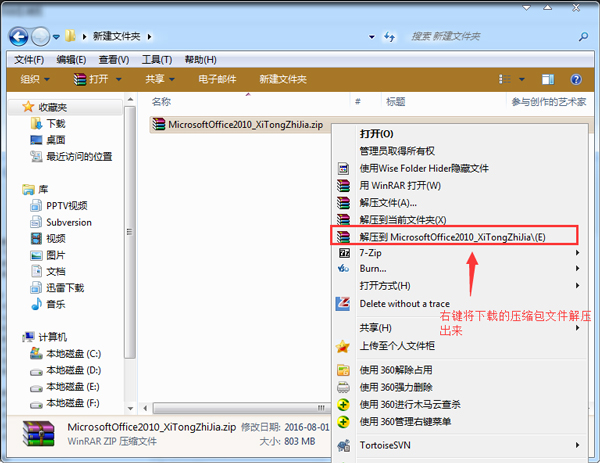The height and width of the screenshot is (463, 600).
Task: Open the 文件(F) menu
Action: point(29,60)
